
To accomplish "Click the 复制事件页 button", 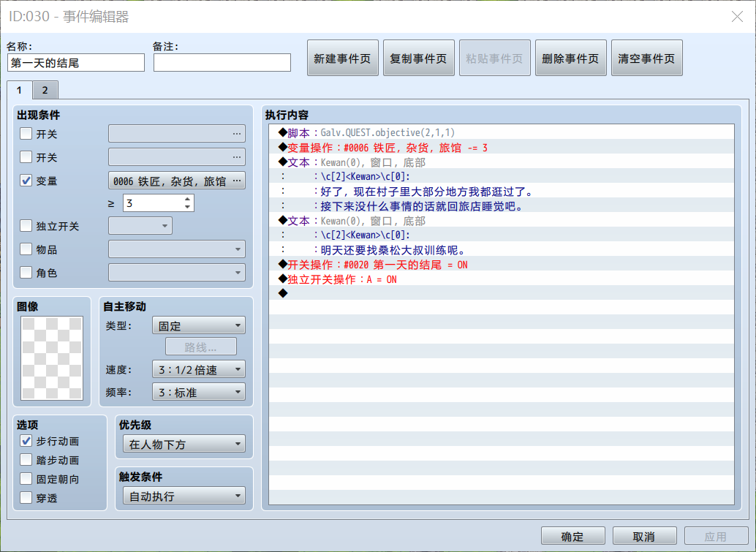I will (x=418, y=58).
